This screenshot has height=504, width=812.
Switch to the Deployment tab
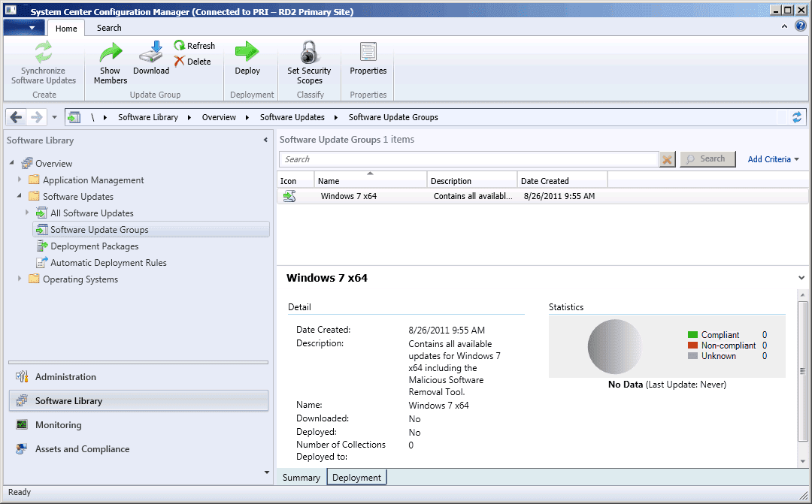(357, 478)
